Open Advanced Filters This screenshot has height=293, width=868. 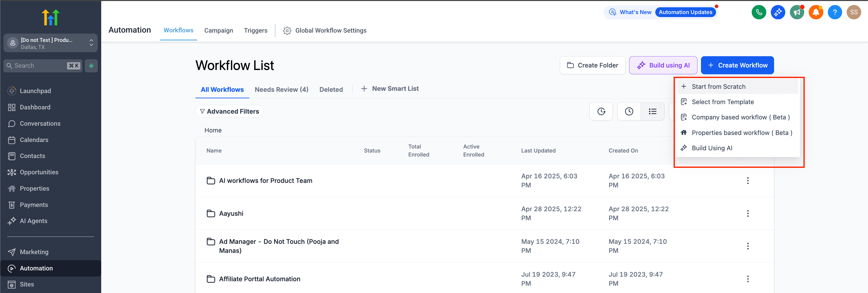[x=229, y=111]
